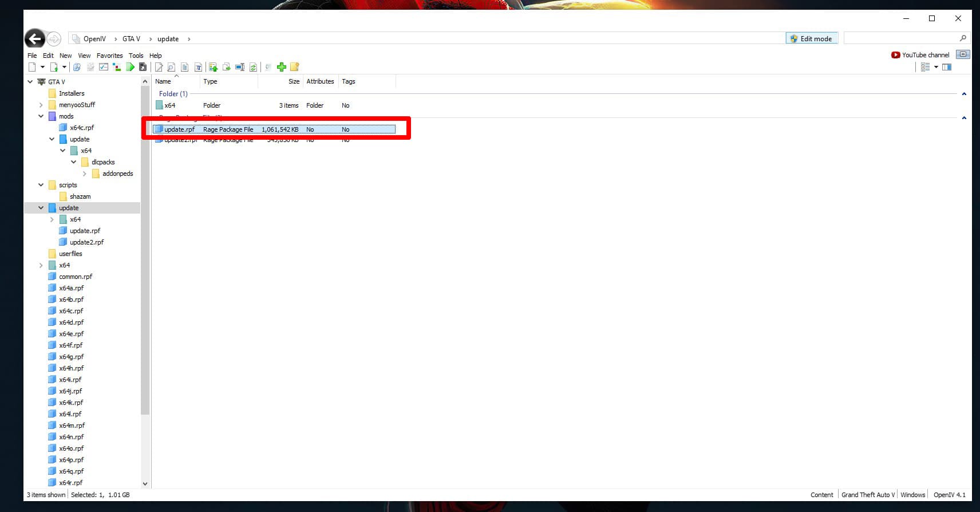Click the GTA V breadcrumb in path

(131, 39)
